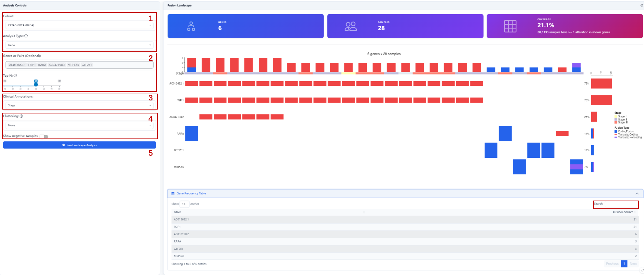The image size is (644, 275).
Task: Click the Samples people icon
Action: tap(351, 26)
